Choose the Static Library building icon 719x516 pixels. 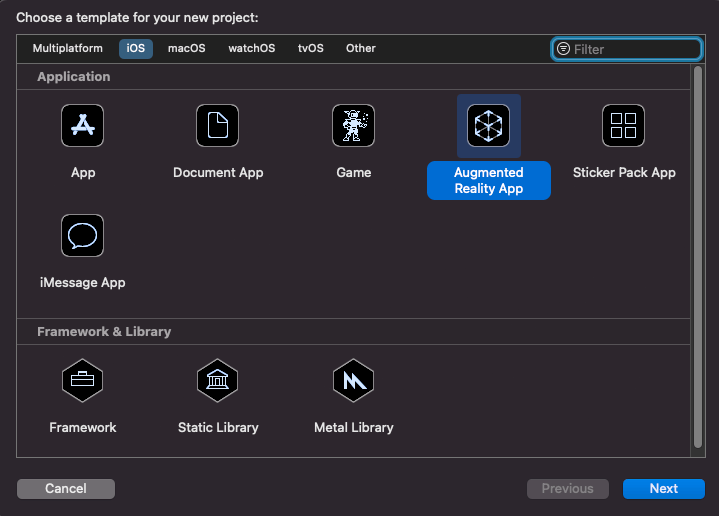point(217,380)
